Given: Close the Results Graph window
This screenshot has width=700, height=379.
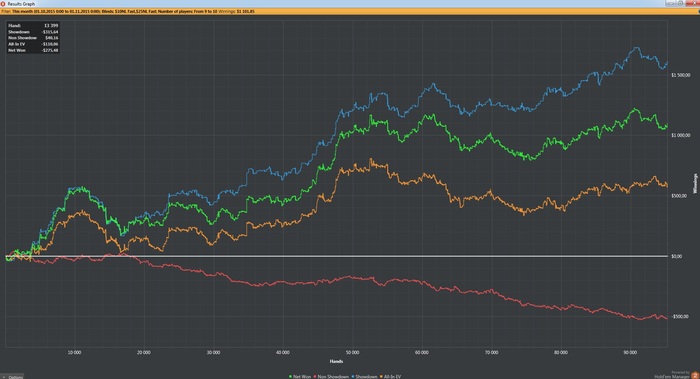Looking at the screenshot, I should click(x=692, y=4).
